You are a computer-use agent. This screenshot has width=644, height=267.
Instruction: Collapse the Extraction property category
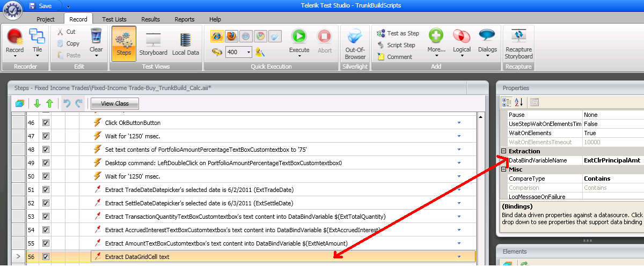[503, 151]
